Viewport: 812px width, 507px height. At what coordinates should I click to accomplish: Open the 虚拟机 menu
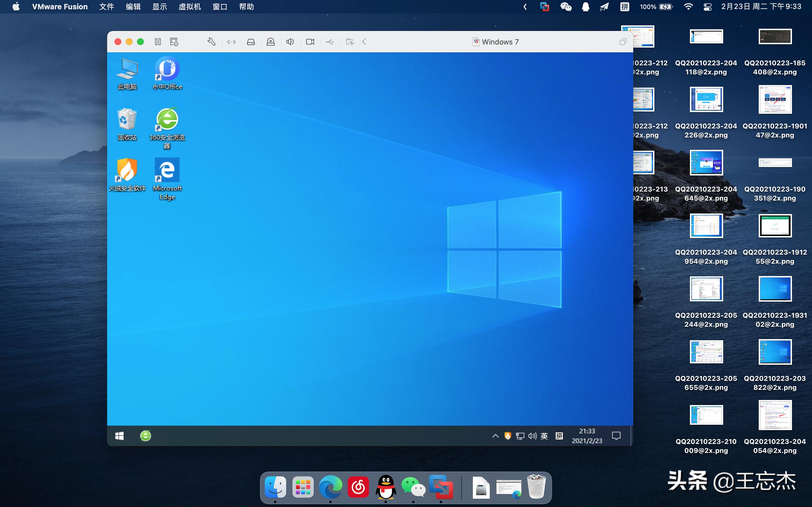coord(189,7)
